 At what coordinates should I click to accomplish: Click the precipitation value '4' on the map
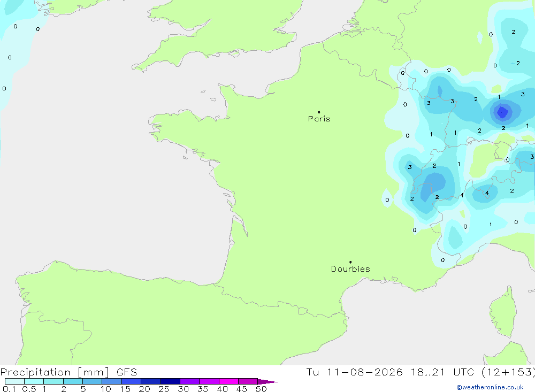click(487, 193)
